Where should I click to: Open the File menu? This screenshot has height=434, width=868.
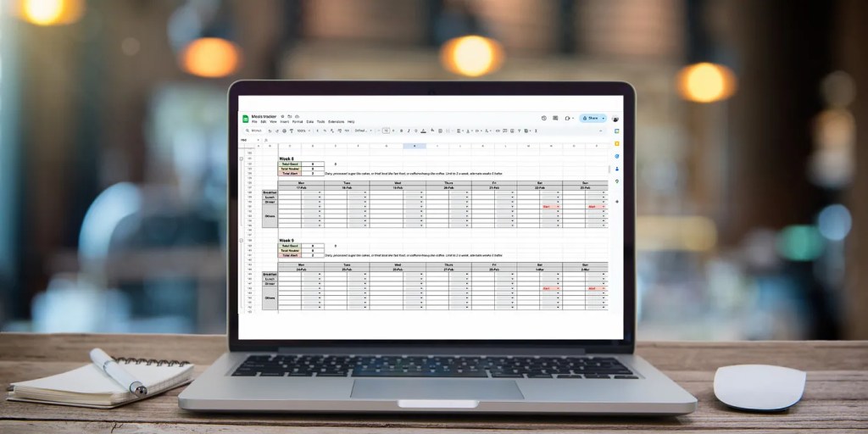click(x=254, y=122)
